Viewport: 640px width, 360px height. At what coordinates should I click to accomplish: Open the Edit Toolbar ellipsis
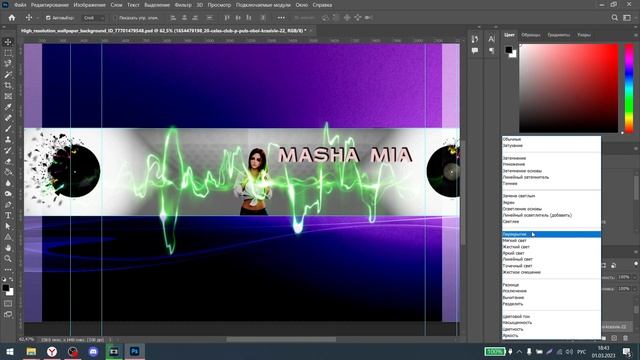(x=8, y=269)
